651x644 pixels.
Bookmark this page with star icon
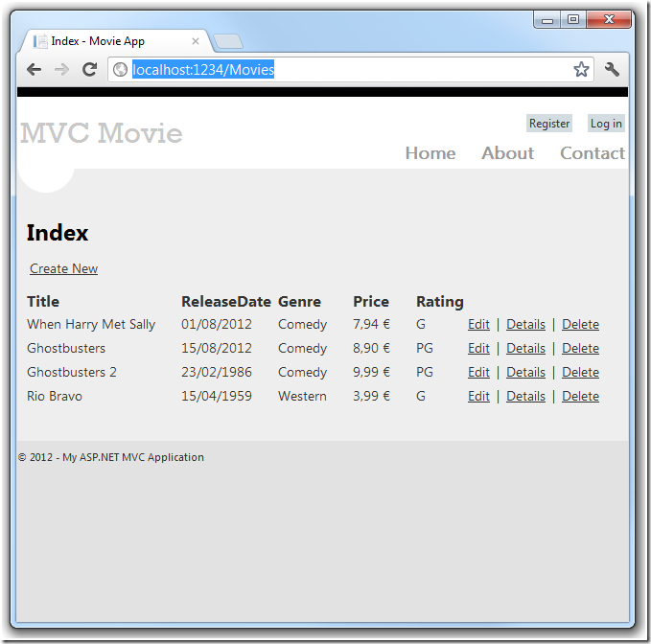(x=581, y=69)
